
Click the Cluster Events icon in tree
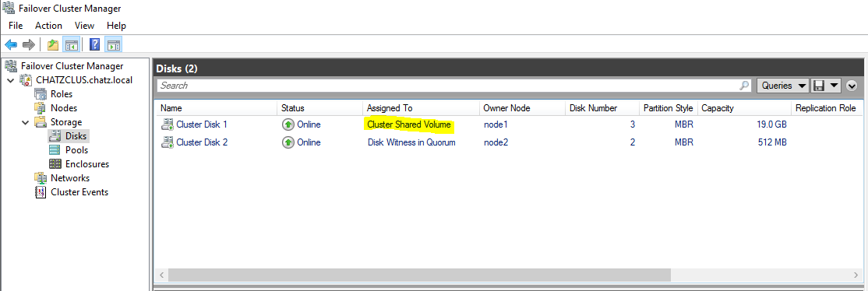[x=41, y=192]
